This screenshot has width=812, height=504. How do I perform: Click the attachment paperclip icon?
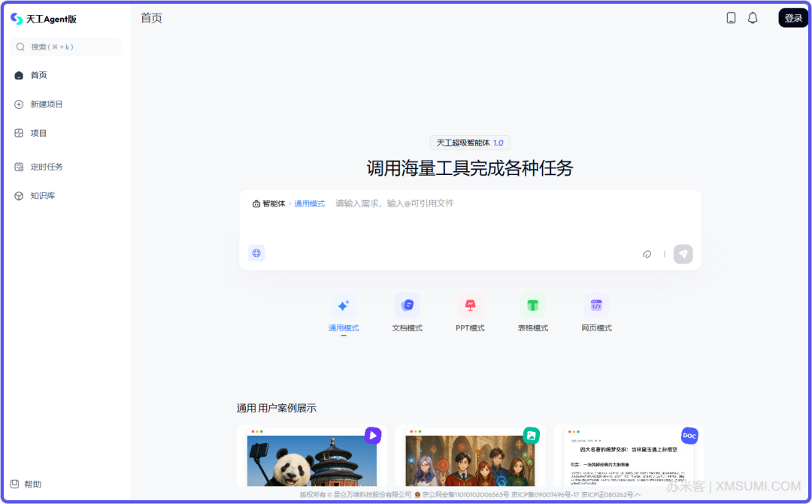point(647,254)
